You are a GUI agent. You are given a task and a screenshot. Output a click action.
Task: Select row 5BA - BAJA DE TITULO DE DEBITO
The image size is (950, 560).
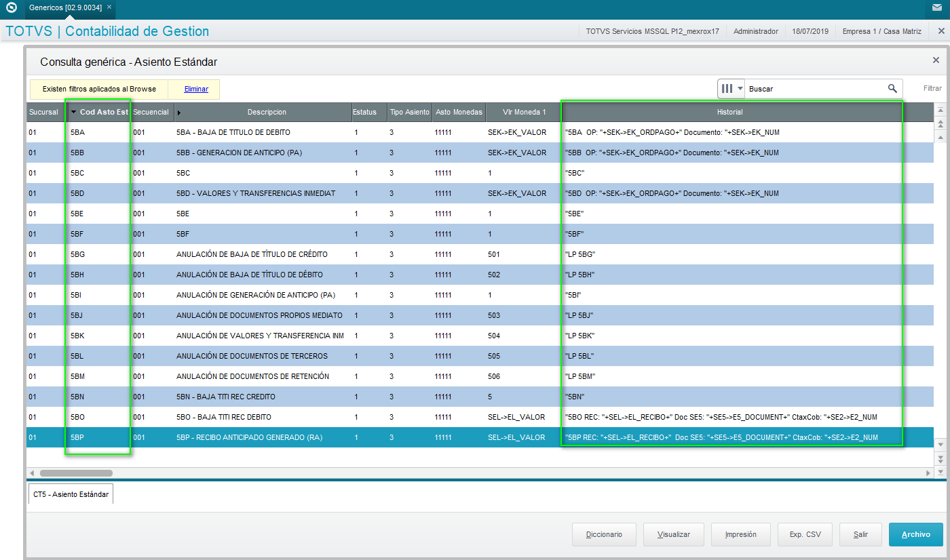480,132
